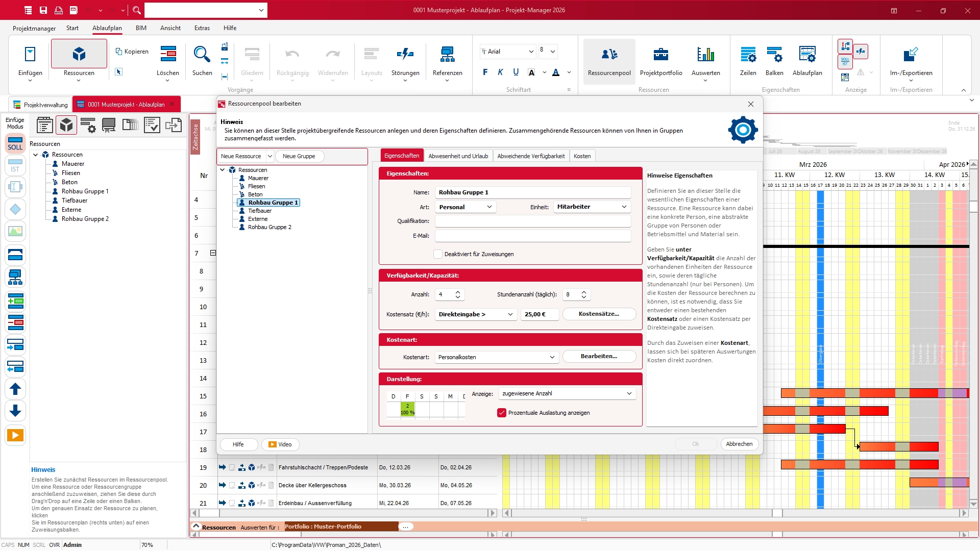Screen dimensions: 980x551
Task: Click the blue move-up arrow icon
Action: pos(15,389)
